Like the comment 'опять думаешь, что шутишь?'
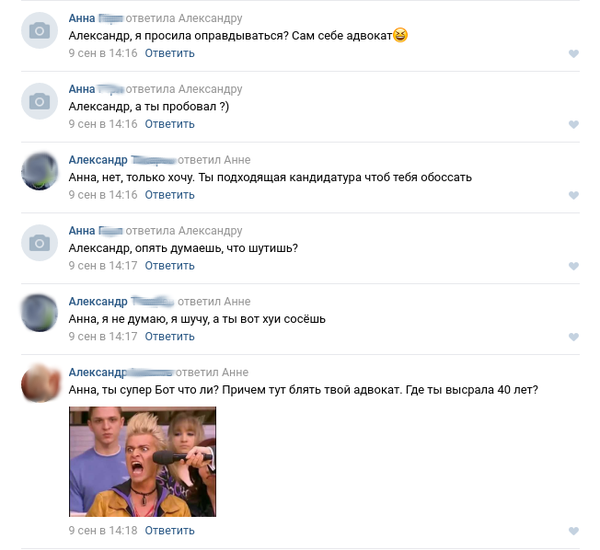600x550 pixels. click(x=573, y=266)
